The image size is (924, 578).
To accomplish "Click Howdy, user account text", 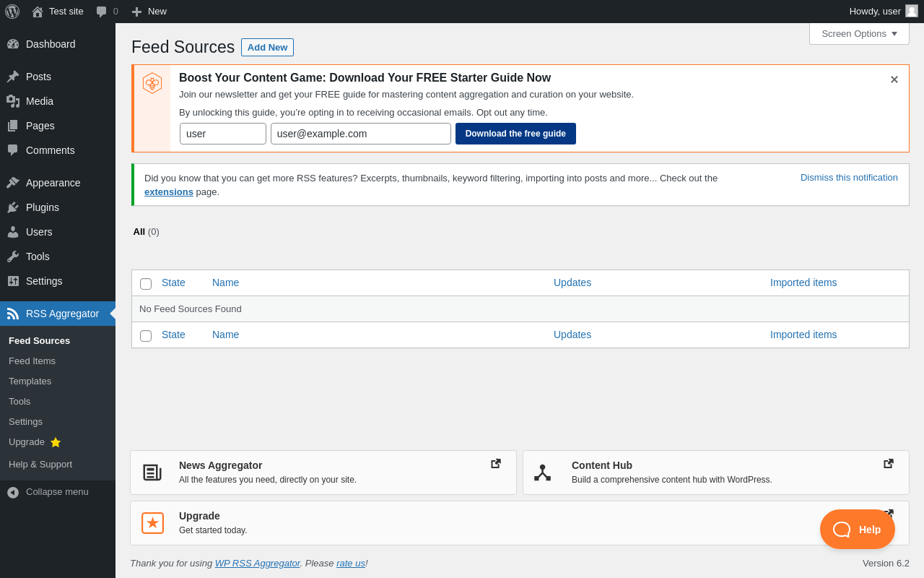I will pos(875,11).
